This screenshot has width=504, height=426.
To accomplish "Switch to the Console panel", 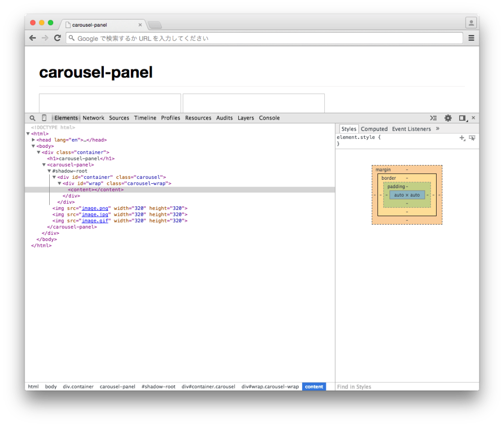I will (269, 118).
